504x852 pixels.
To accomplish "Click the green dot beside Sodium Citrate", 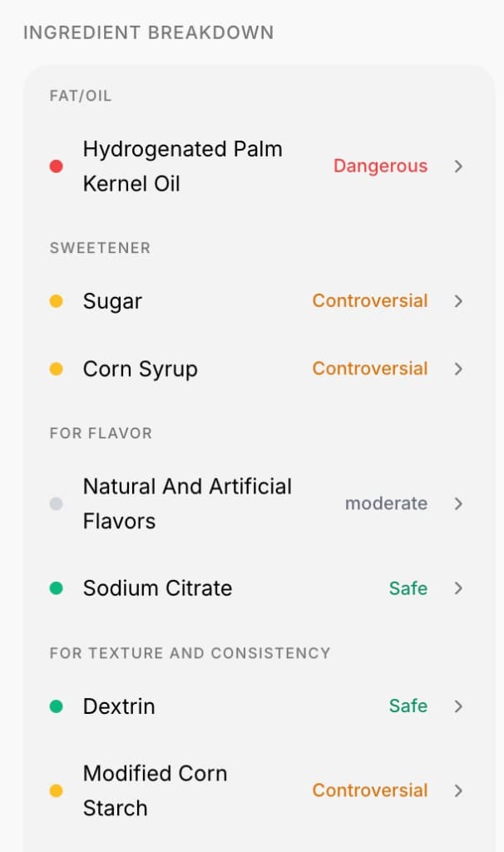I will coord(57,588).
